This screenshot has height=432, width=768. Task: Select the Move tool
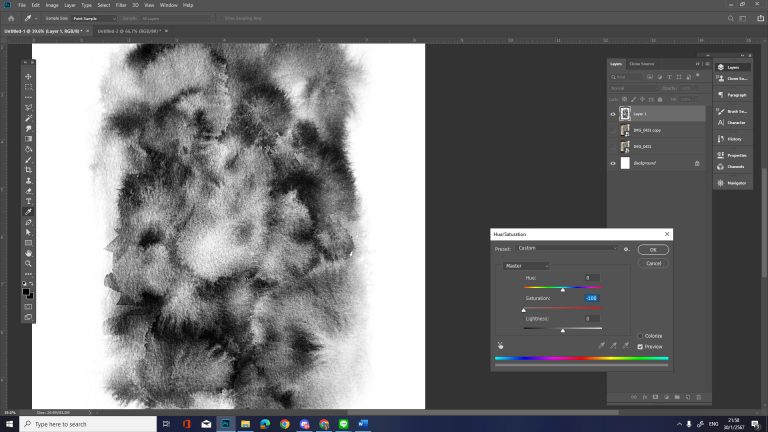click(x=28, y=76)
